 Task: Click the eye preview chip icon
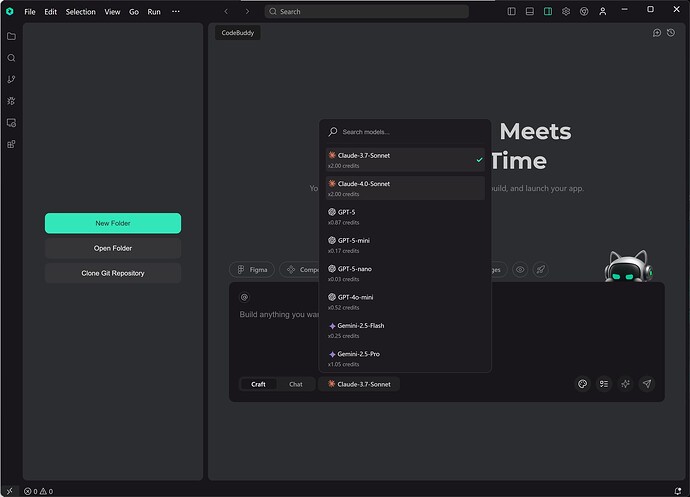tap(520, 270)
